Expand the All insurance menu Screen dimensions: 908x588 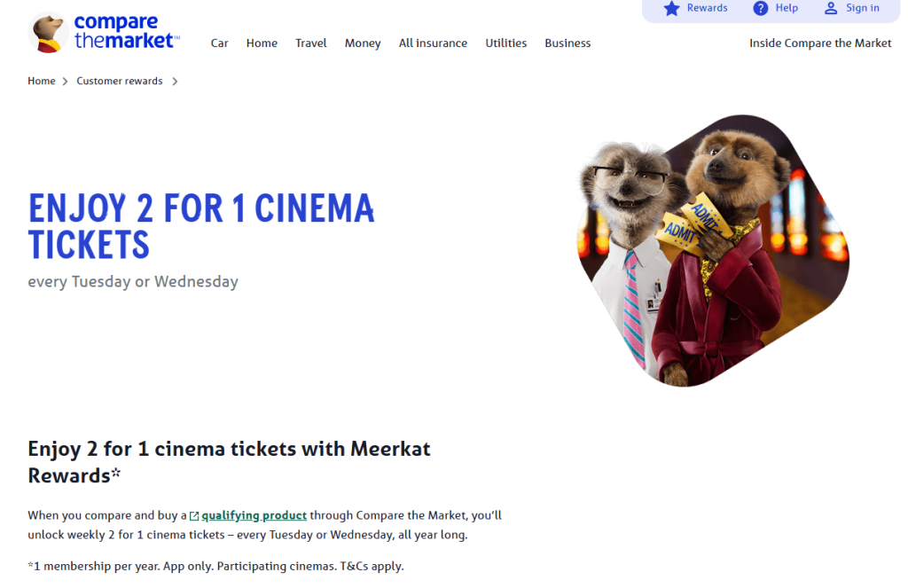click(x=433, y=43)
